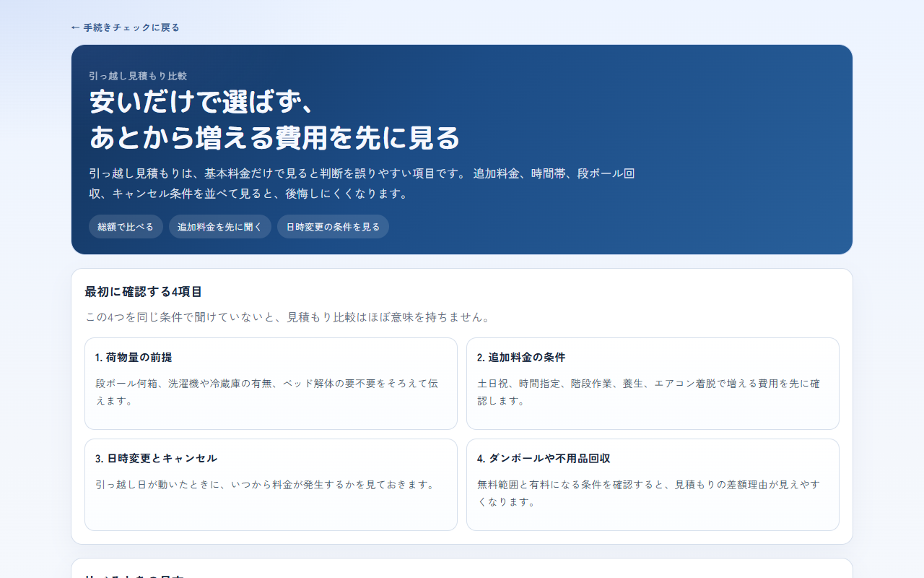Click the subtitle starting この4つを同じ条件で
924x578 pixels.
[x=289, y=317]
